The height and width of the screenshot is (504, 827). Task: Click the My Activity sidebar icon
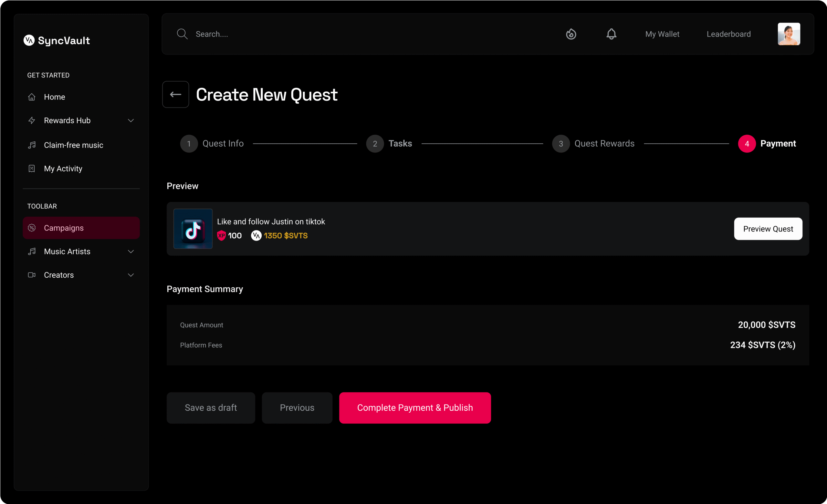tap(32, 169)
